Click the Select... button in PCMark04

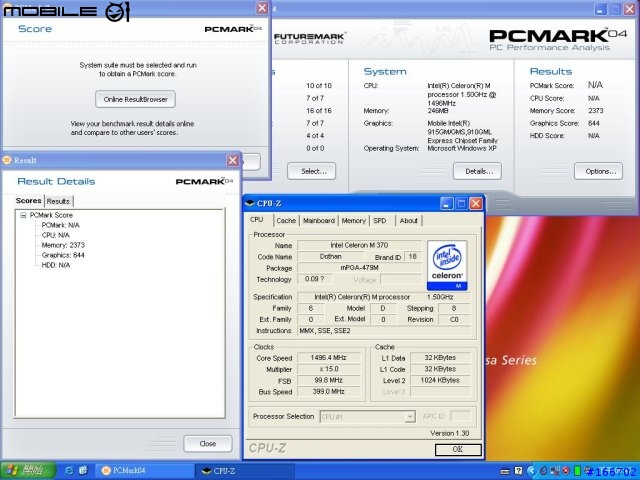311,171
